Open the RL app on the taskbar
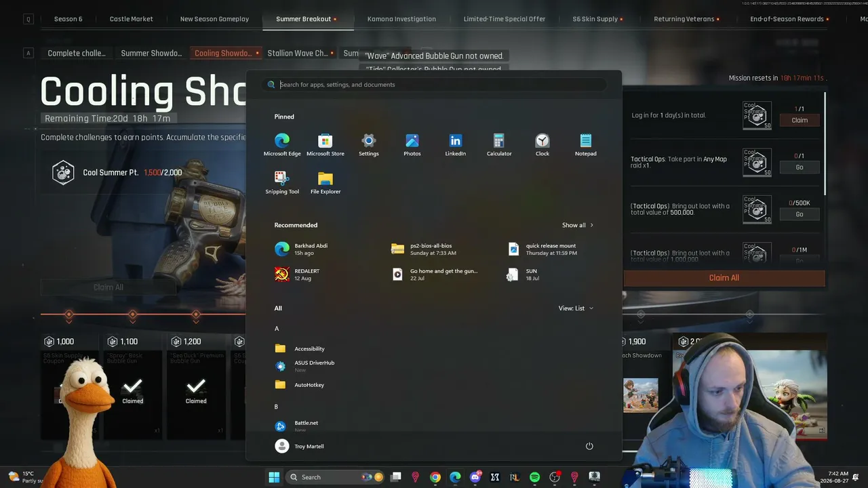Image resolution: width=868 pixels, height=488 pixels. click(x=515, y=477)
